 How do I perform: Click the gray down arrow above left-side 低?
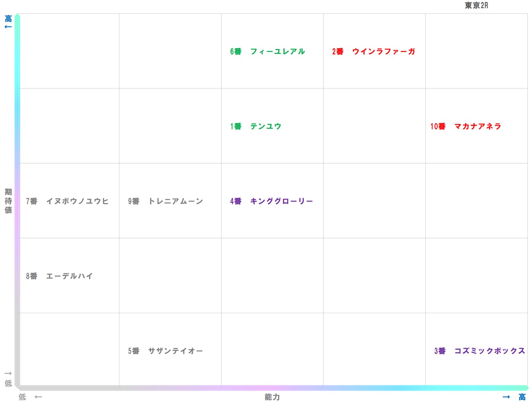tap(8, 373)
